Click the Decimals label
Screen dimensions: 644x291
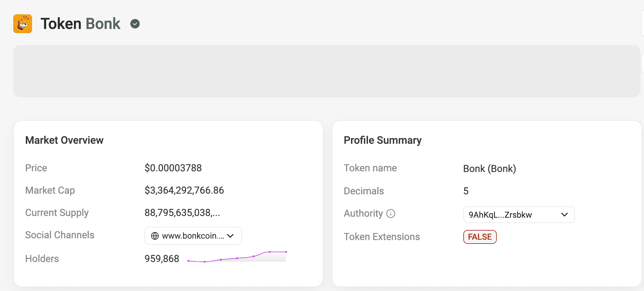(x=364, y=191)
